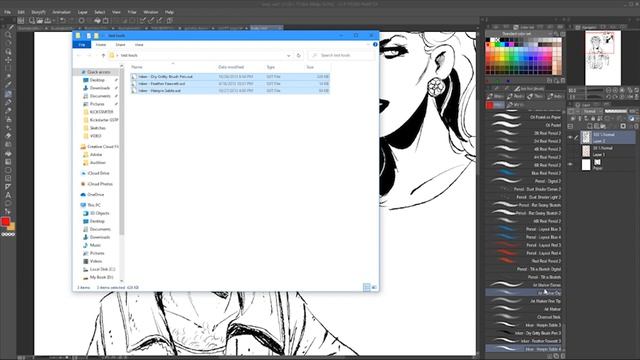Select the Blue Real Pencil 2 brush
The image size is (640, 360).
[x=523, y=173]
